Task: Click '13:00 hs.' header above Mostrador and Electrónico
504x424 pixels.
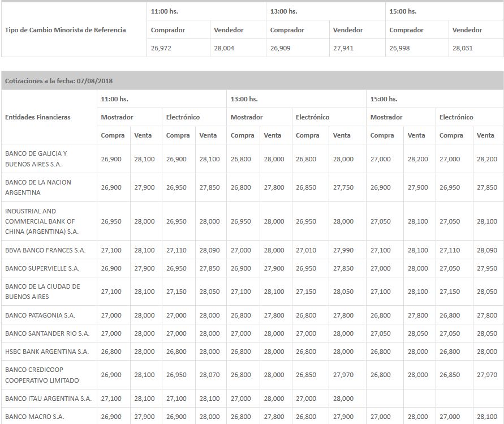Action: coord(244,99)
